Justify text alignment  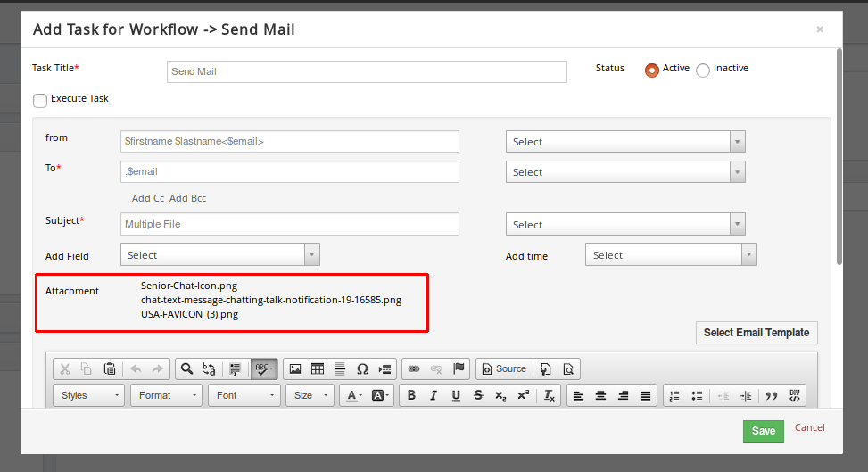coord(646,395)
